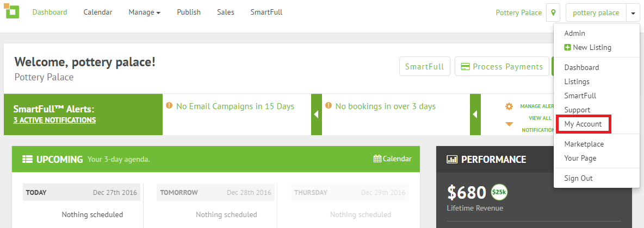Click the pottery palace account button
This screenshot has width=644, height=228.
pyautogui.click(x=596, y=12)
